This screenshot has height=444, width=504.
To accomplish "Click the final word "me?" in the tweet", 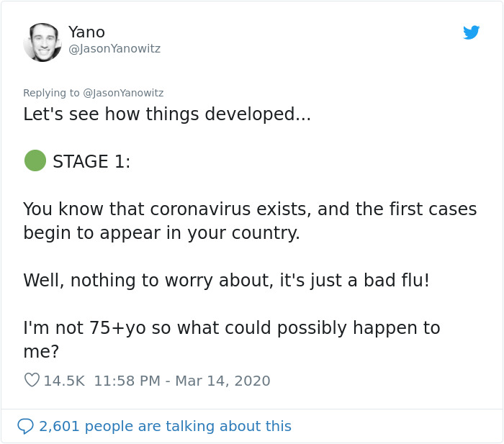I will pyautogui.click(x=41, y=352).
